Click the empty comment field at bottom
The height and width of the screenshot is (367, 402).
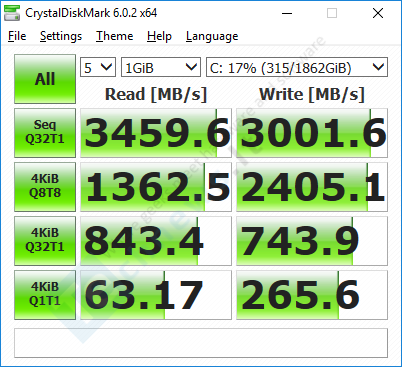coord(201,343)
